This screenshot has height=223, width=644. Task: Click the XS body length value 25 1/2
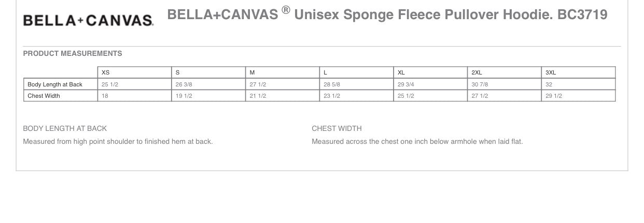[x=109, y=84]
